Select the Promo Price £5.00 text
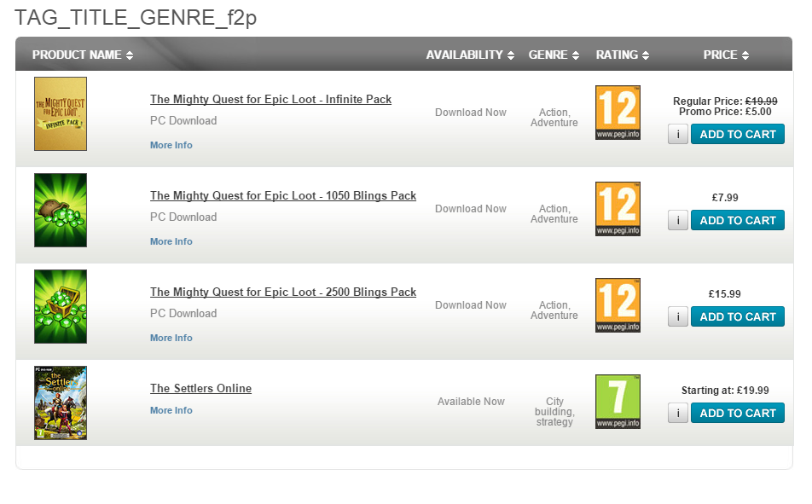 [x=725, y=112]
